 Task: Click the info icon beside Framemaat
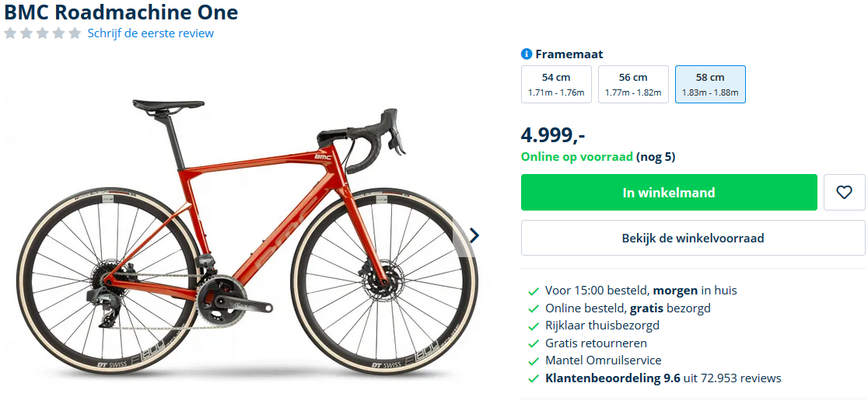click(x=527, y=54)
